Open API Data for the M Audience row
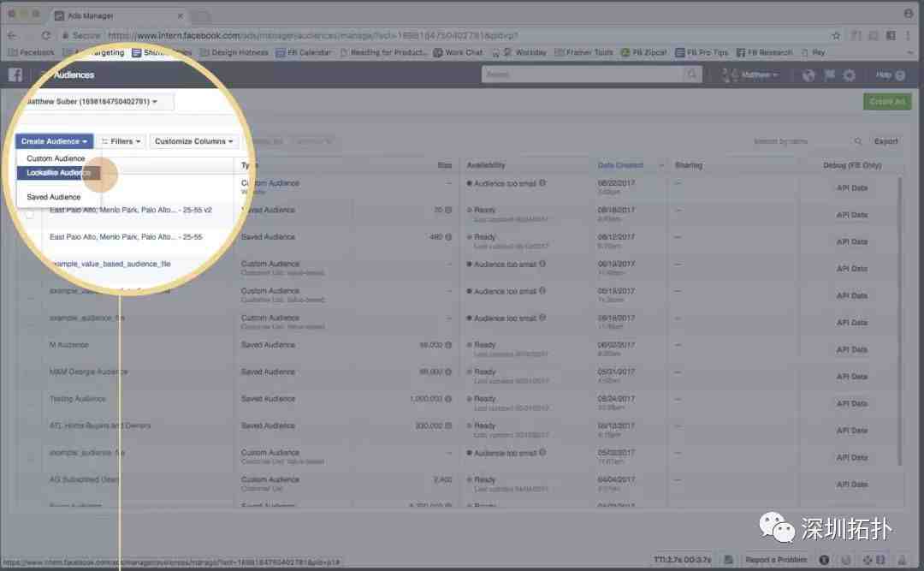This screenshot has height=571, width=924. click(x=852, y=350)
